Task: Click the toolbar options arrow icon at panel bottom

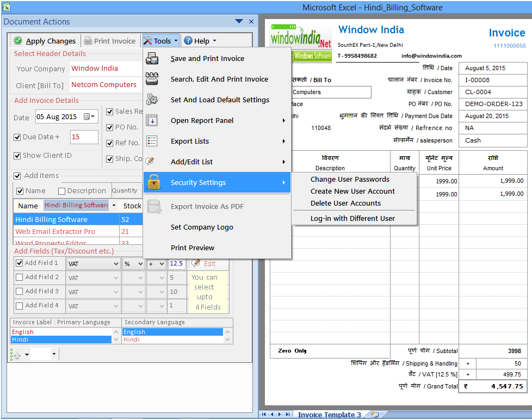Action: click(16, 355)
